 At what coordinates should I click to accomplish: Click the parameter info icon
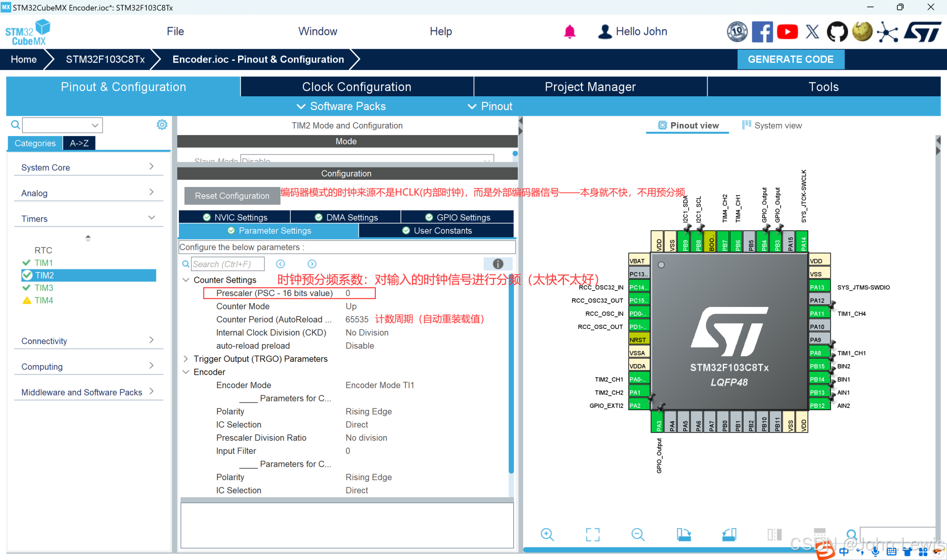click(498, 264)
